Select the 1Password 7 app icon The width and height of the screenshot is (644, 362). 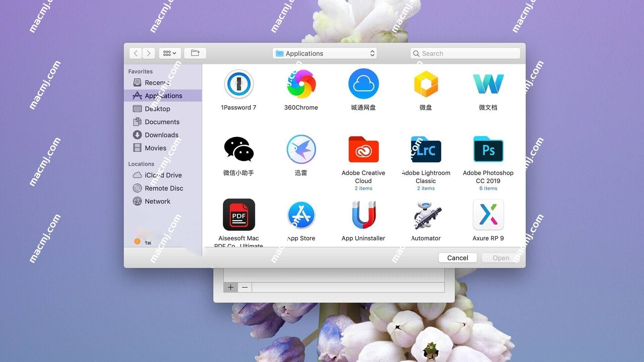click(238, 84)
